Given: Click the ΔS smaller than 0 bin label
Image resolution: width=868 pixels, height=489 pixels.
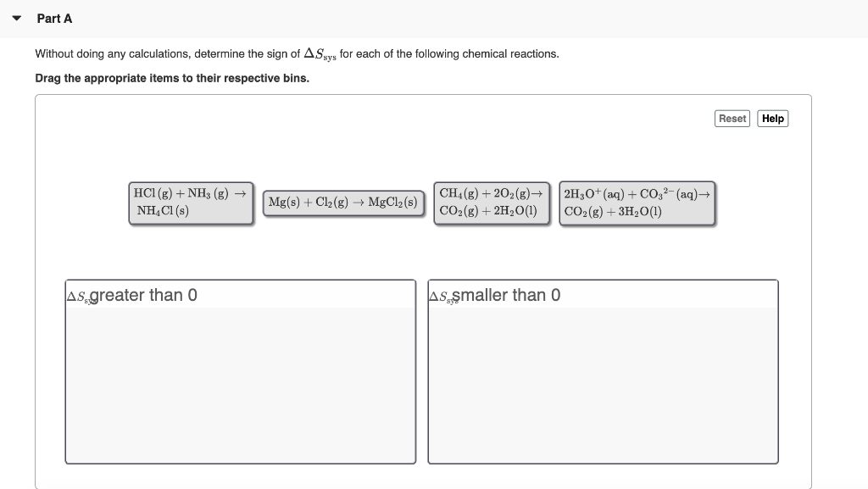Looking at the screenshot, I should [495, 295].
